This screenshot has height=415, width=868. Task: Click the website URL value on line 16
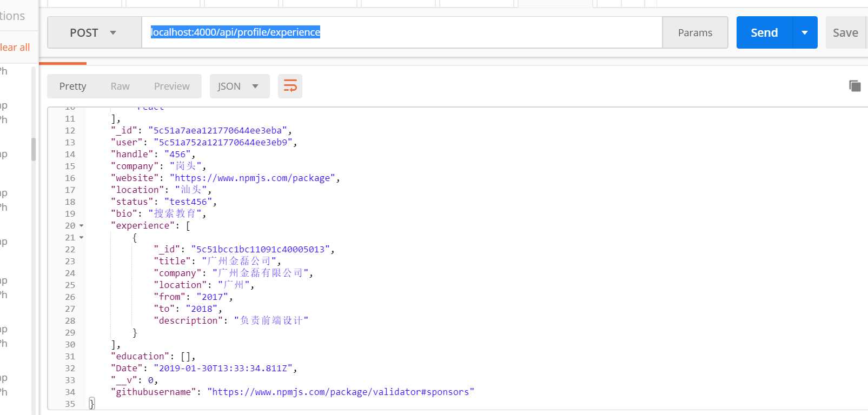point(253,178)
